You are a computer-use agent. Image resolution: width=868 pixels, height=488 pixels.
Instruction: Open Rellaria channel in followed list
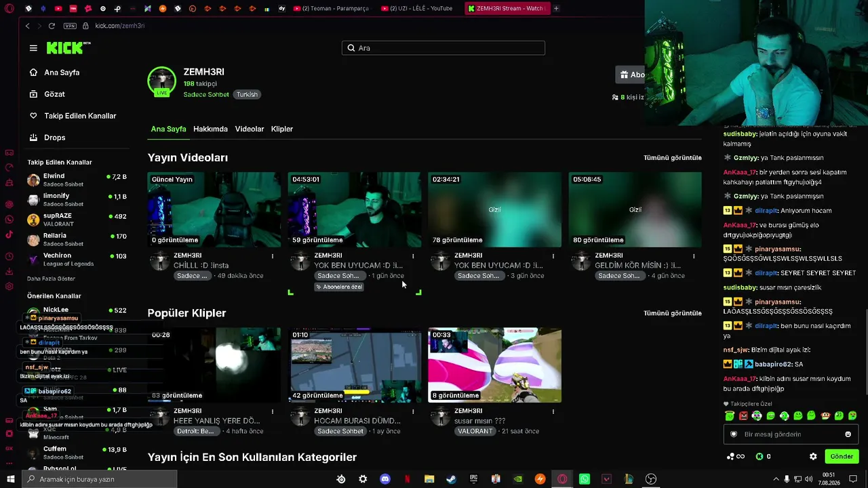77,239
